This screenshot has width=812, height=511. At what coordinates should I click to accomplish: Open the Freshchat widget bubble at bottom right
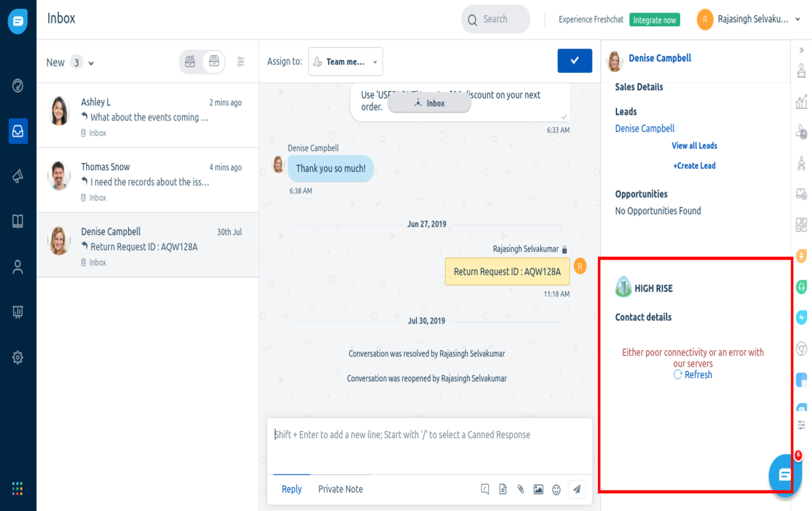[784, 475]
